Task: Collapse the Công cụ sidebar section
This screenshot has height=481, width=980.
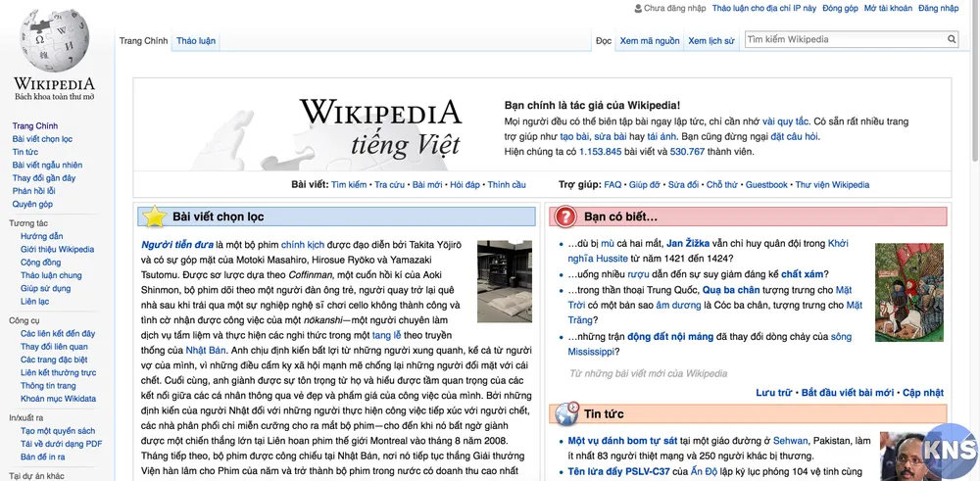Action: click(24, 320)
